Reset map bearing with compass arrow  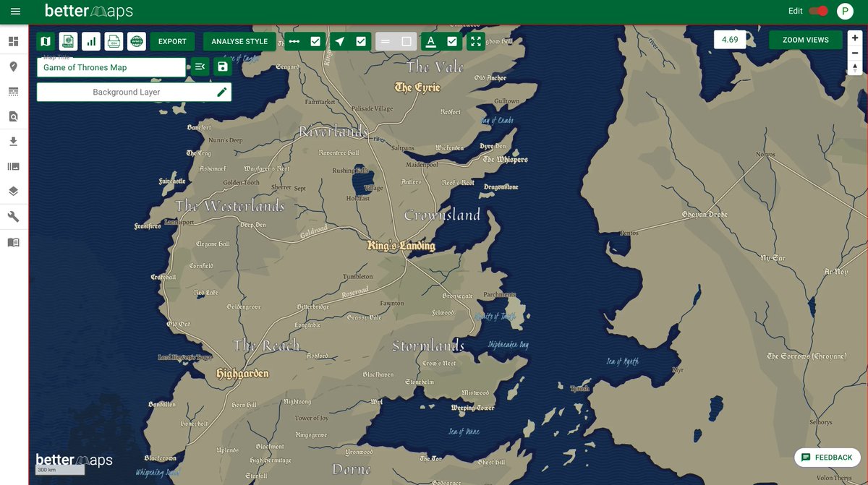coord(856,67)
